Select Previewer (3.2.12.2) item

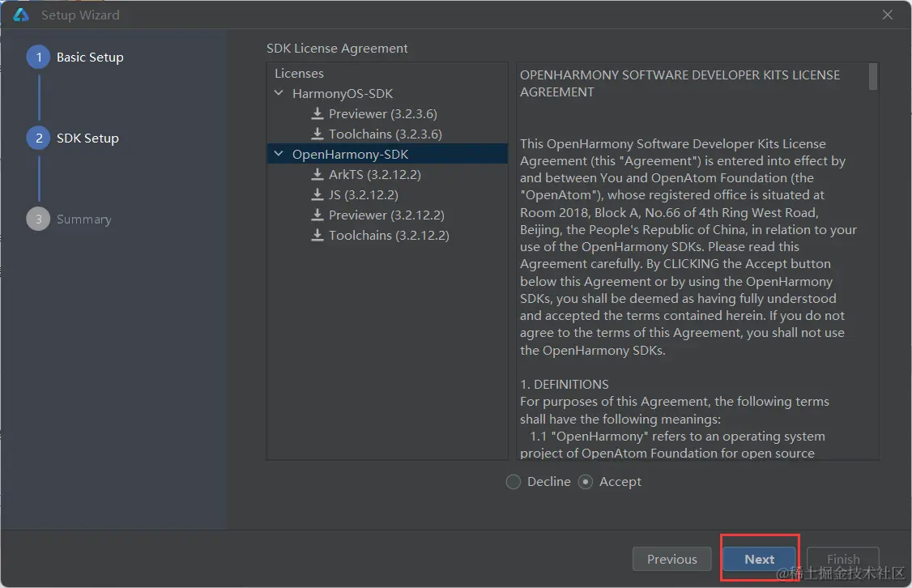[386, 215]
